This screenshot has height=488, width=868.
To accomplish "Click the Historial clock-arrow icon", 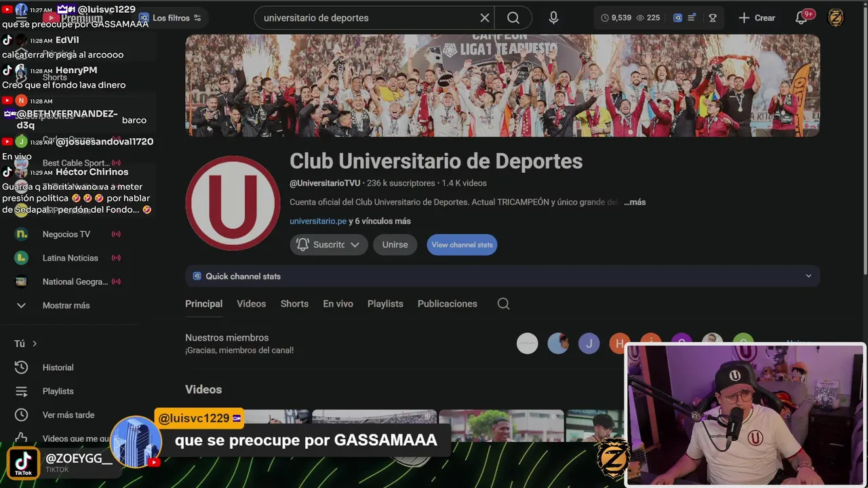I will (21, 367).
